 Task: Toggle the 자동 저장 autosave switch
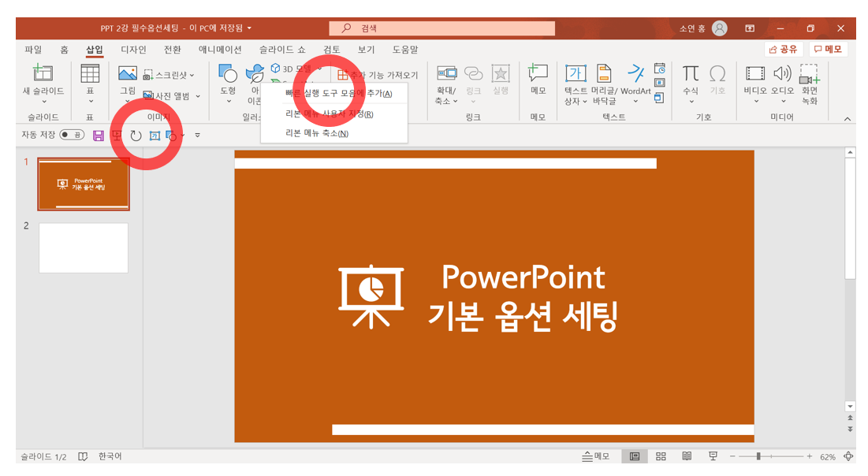[72, 135]
